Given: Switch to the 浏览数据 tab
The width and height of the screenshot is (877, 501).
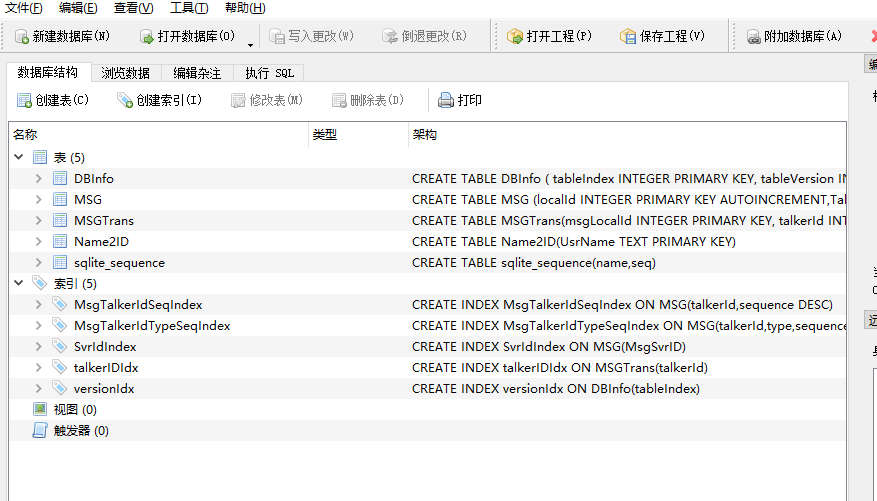Looking at the screenshot, I should tap(125, 73).
